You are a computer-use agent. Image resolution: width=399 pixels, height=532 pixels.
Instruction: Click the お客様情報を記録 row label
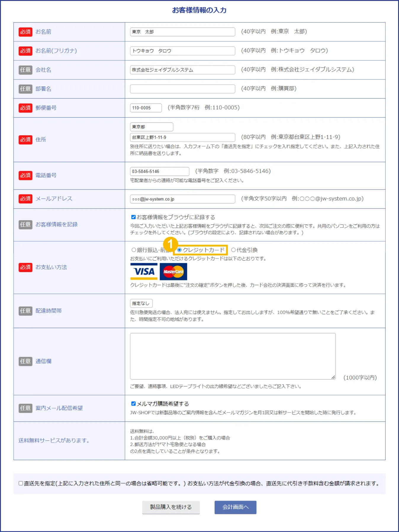pos(57,224)
